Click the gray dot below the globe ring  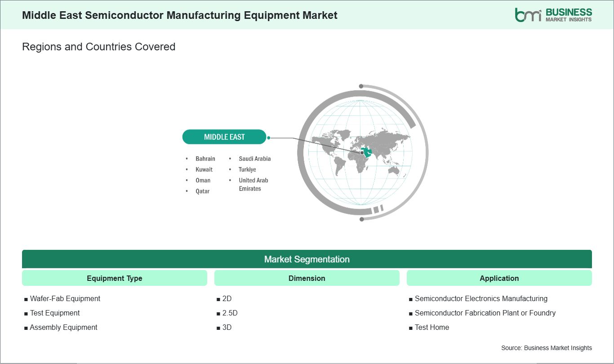pos(362,219)
